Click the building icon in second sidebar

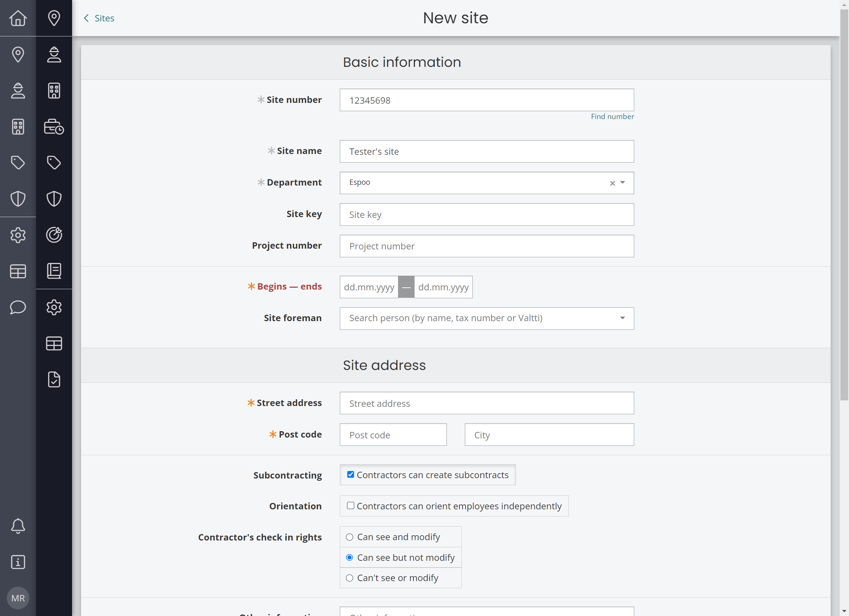[x=54, y=91]
